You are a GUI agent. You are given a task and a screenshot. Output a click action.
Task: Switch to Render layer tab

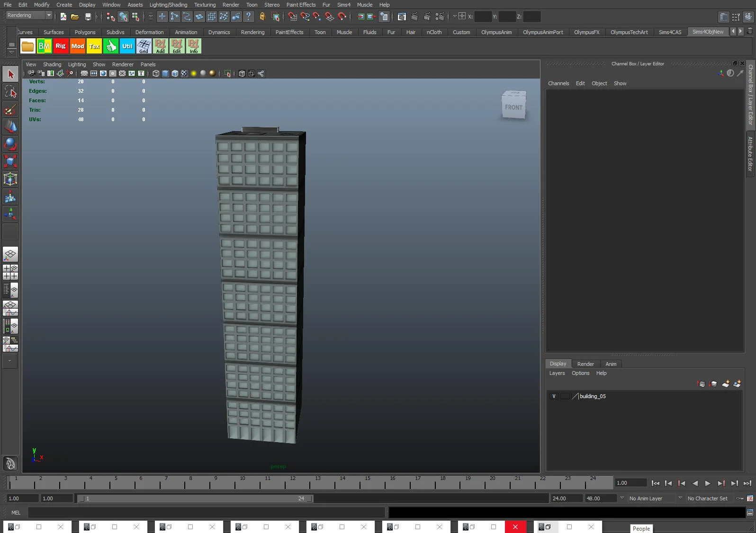click(x=585, y=364)
